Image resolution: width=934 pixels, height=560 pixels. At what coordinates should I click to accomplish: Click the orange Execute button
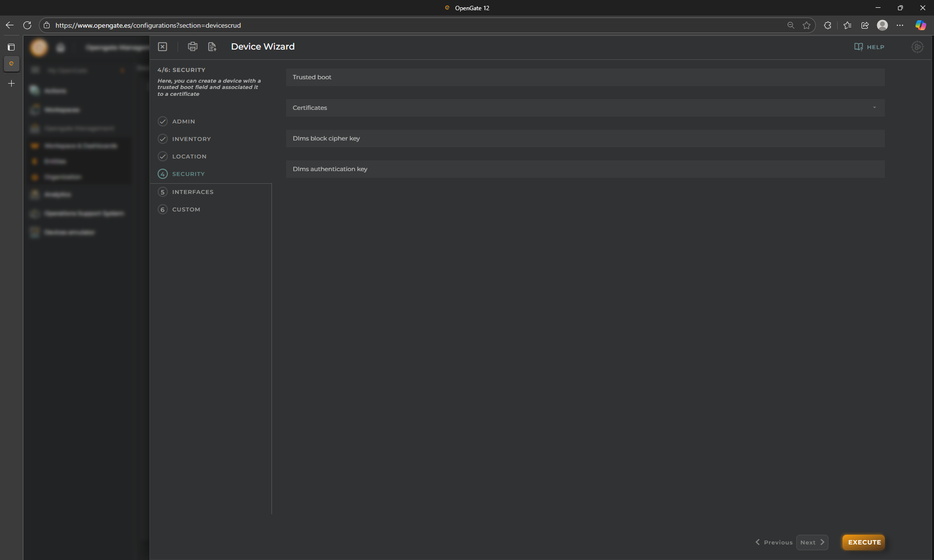[x=864, y=542]
